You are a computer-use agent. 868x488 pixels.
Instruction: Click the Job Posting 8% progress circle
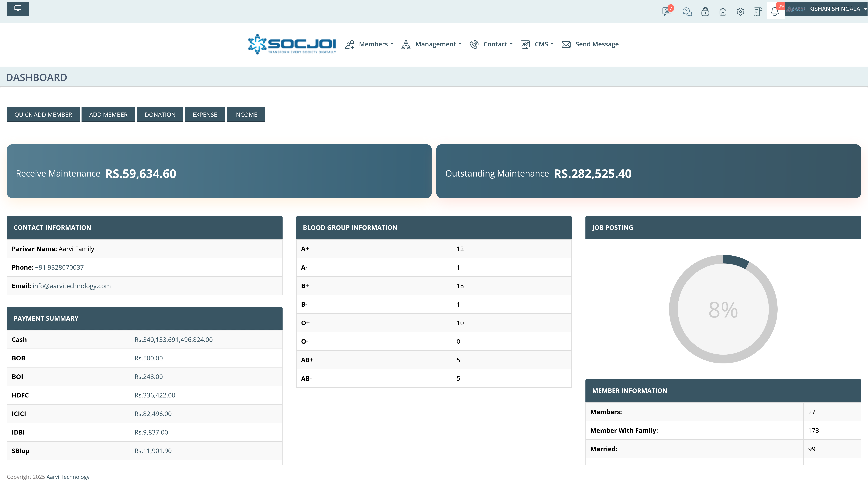coord(723,309)
